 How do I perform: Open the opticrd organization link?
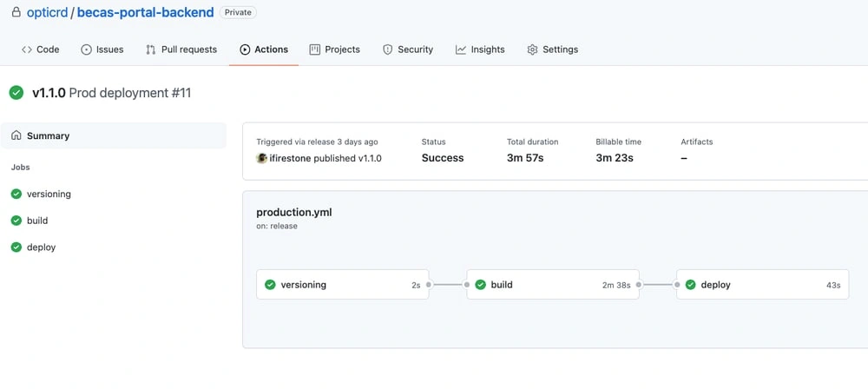pyautogui.click(x=47, y=12)
